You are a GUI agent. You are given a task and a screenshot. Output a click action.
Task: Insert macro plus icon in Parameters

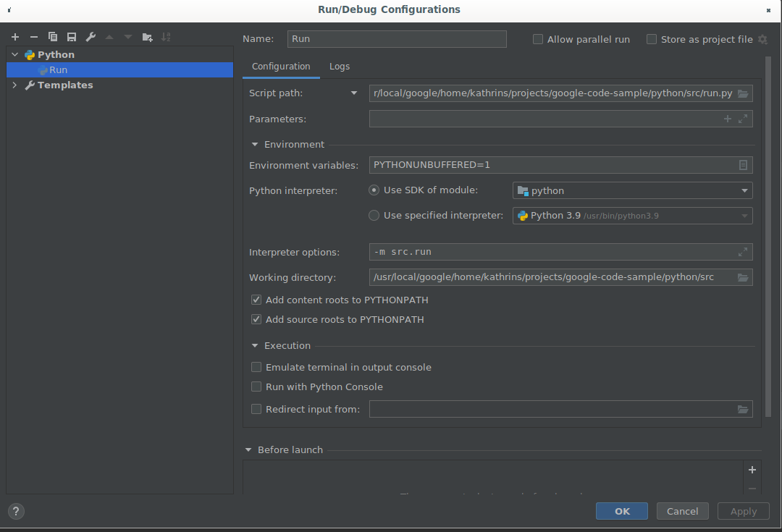(728, 119)
